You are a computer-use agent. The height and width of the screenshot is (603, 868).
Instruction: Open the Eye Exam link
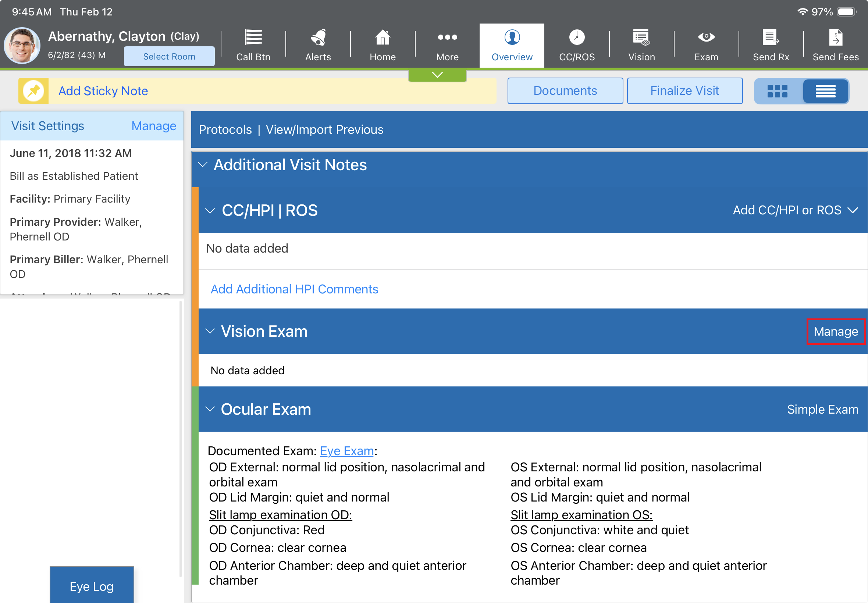tap(346, 451)
